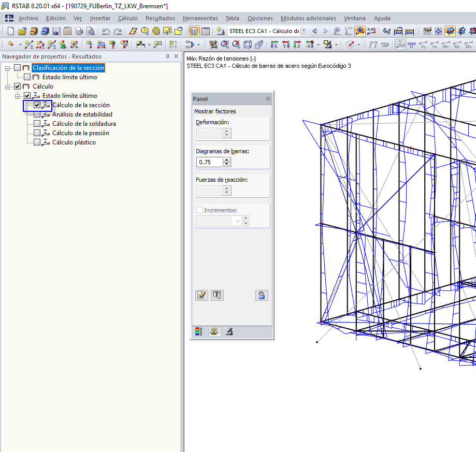The width and height of the screenshot is (476, 452).
Task: View in reverse -X direction
Action: coord(310,45)
